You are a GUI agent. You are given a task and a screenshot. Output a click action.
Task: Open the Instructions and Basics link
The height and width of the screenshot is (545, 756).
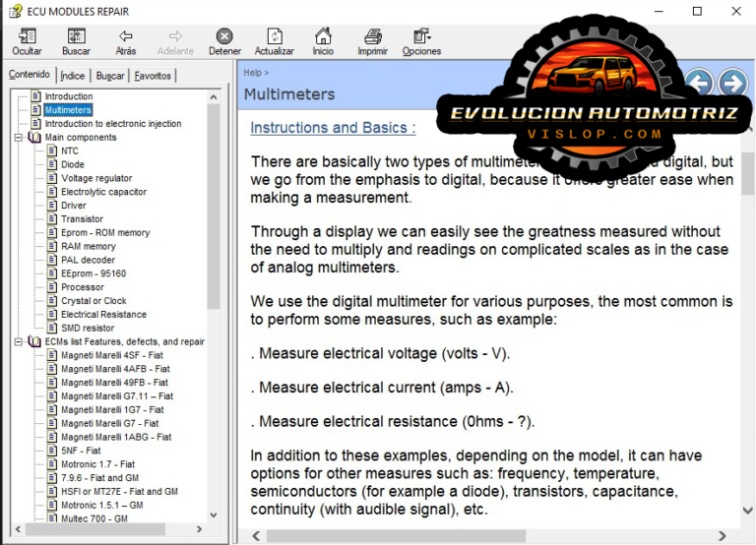click(x=333, y=128)
